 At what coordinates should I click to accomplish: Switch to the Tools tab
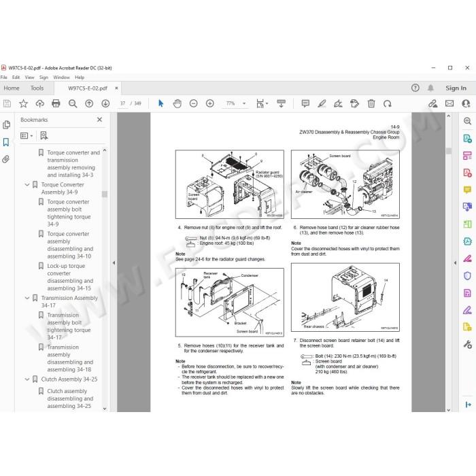pos(37,88)
